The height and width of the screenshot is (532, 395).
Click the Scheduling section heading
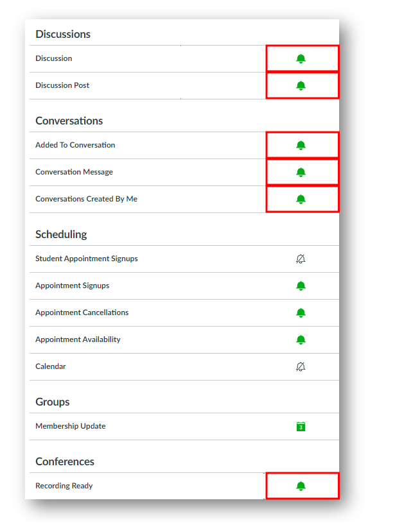60,234
